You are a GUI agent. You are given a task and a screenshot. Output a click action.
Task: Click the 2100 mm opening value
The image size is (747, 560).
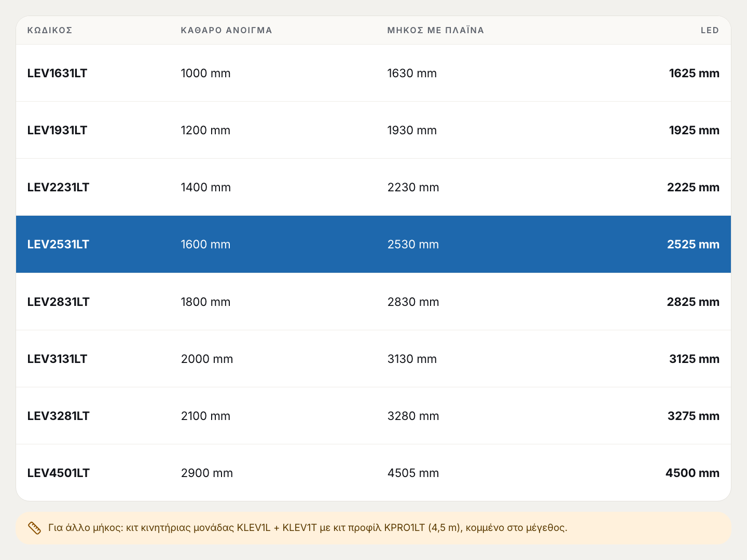[x=205, y=416]
